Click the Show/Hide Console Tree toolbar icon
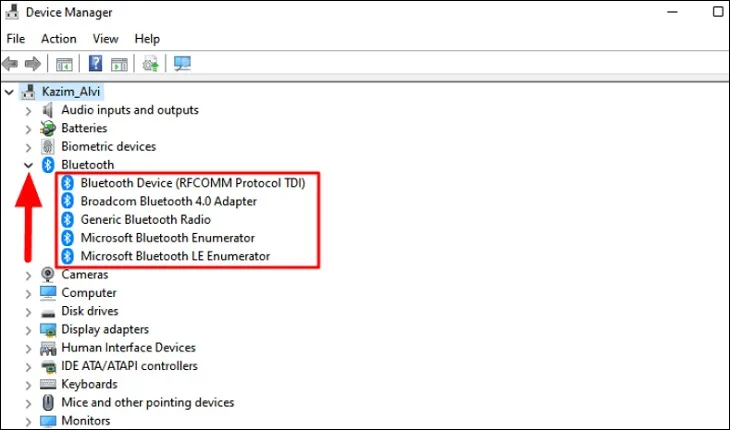The height and width of the screenshot is (431, 730). click(64, 64)
